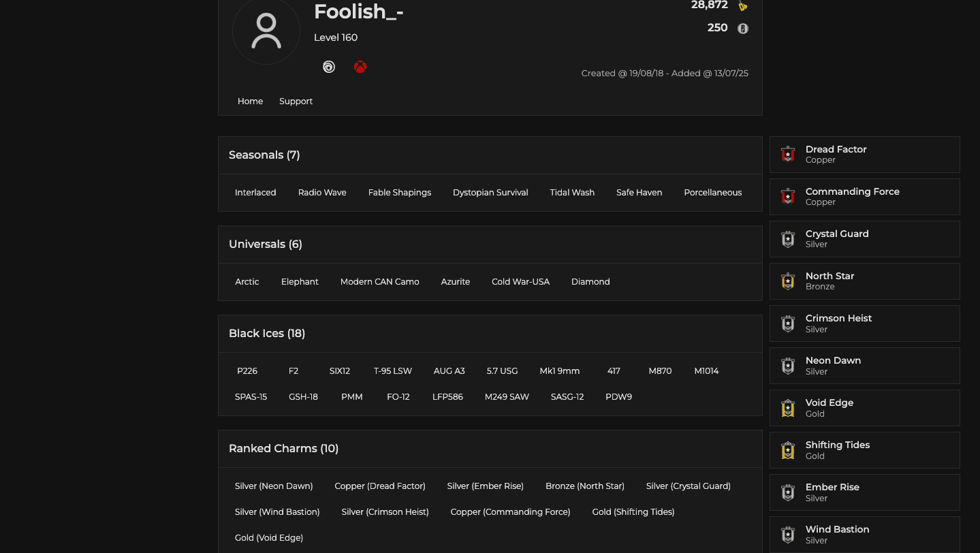
Task: Click the P226 black ice entry
Action: [247, 370]
